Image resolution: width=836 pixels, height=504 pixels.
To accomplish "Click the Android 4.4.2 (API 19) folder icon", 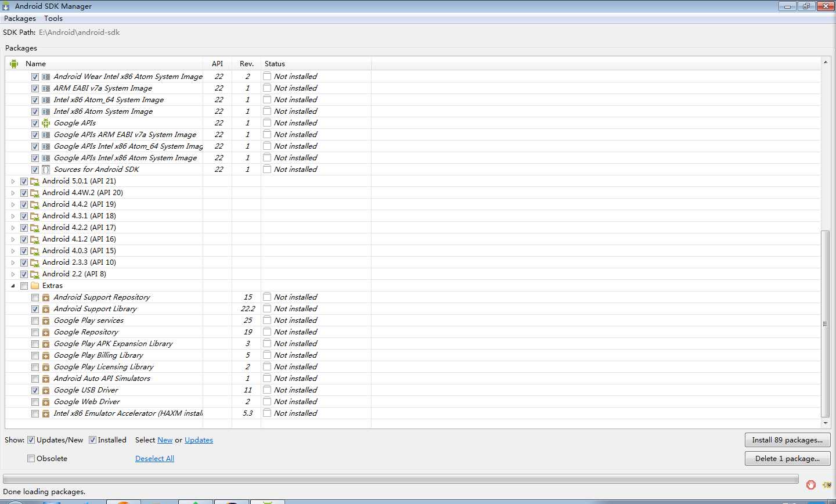I will [x=35, y=204].
